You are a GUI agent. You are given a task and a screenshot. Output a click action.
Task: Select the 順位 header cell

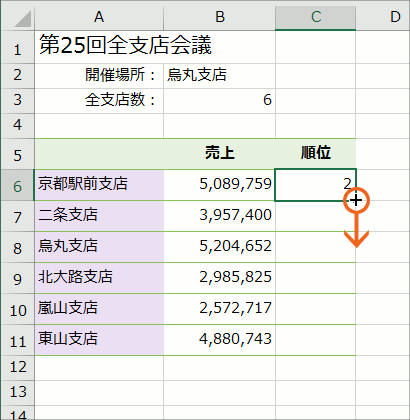pos(316,154)
